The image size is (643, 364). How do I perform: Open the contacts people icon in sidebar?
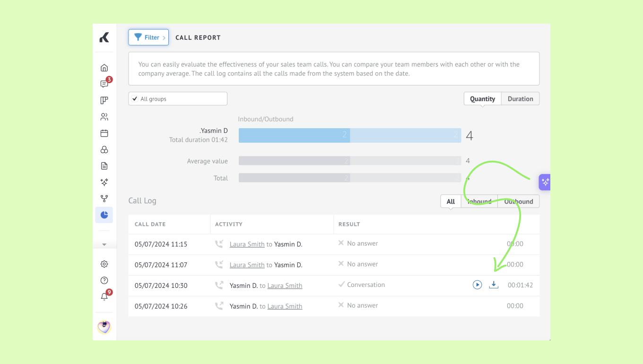(x=104, y=117)
